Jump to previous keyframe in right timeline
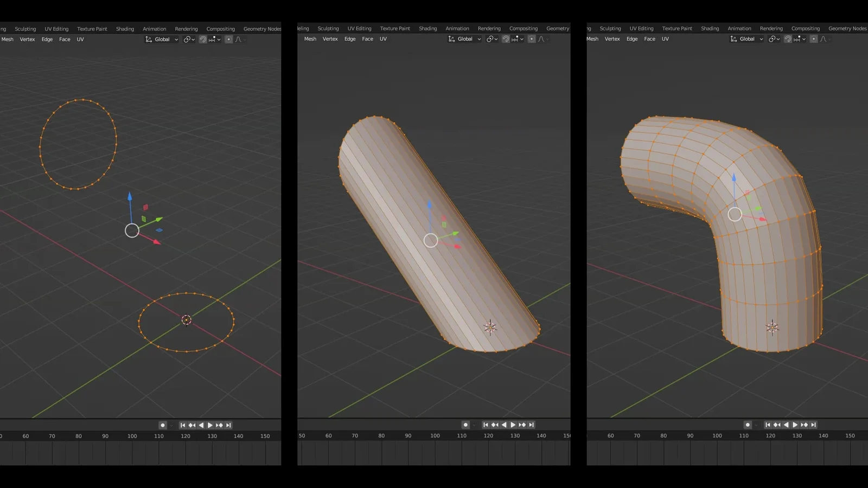This screenshot has width=868, height=488. (x=777, y=425)
